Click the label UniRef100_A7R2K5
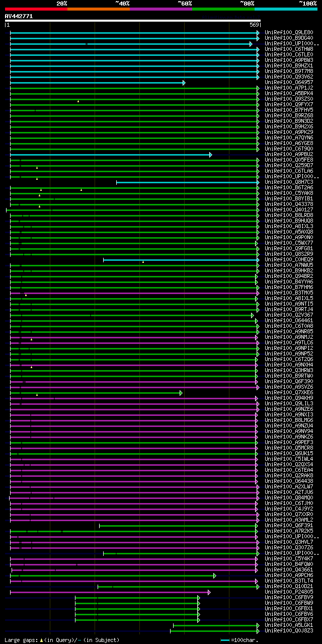Viewport: 322px width, 644px height. [x=289, y=531]
